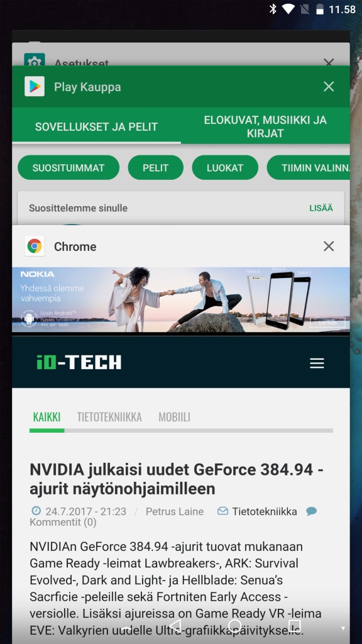The width and height of the screenshot is (362, 644).
Task: Tap the Chrome app icon
Action: point(35,247)
